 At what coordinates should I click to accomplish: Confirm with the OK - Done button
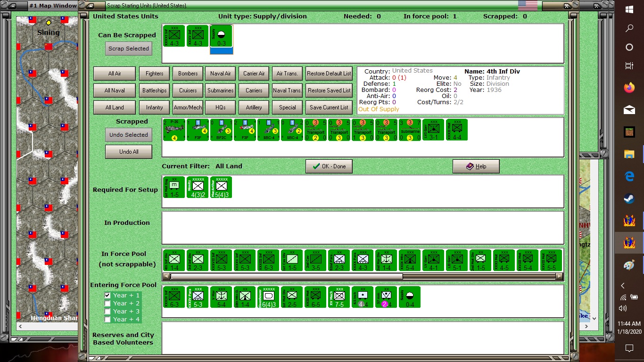pos(329,166)
